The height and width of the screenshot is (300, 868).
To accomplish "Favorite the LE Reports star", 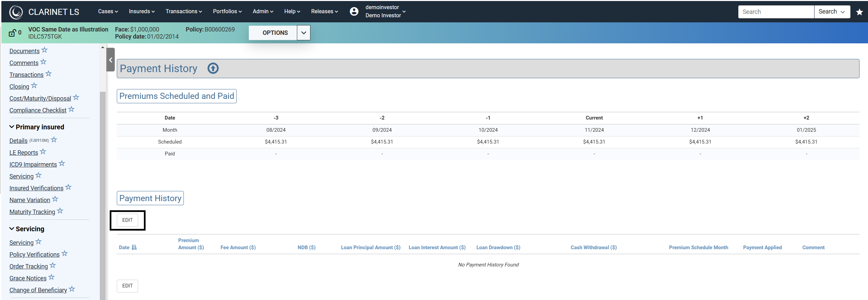I will pyautogui.click(x=43, y=152).
